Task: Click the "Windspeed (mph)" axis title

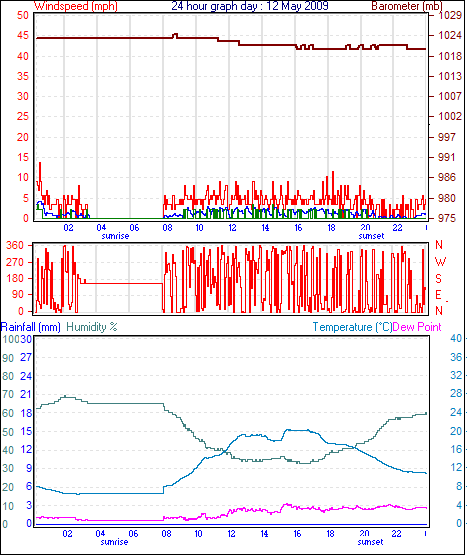Action: pos(76,6)
